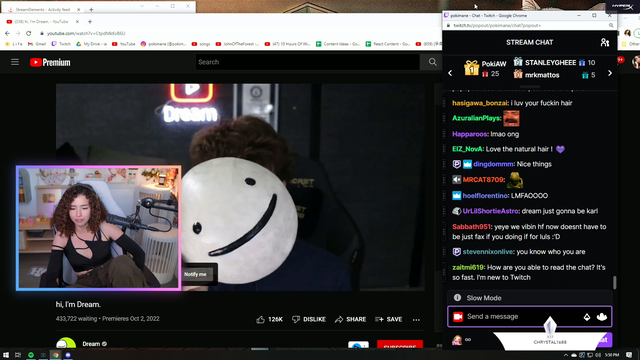Switch to the StreamElements Activity feed tab
This screenshot has width=640, height=360.
(x=41, y=9)
